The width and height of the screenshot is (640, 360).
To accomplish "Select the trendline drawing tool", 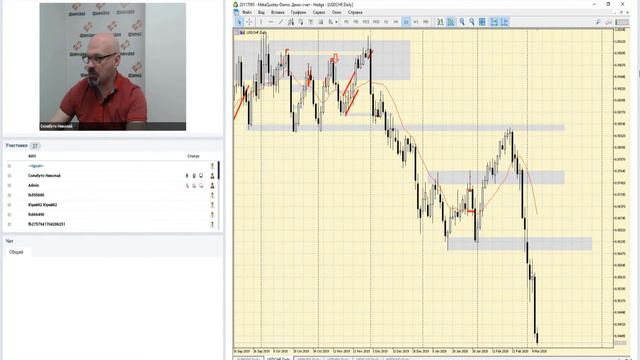I will (281, 22).
